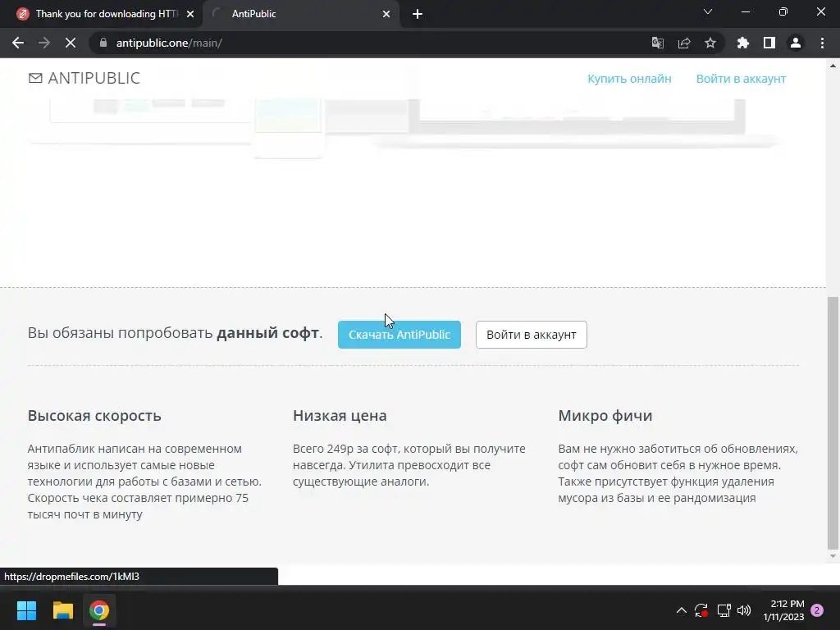Image resolution: width=840 pixels, height=630 pixels.
Task: Select the AntiPublic tab
Action: pyautogui.click(x=300, y=14)
